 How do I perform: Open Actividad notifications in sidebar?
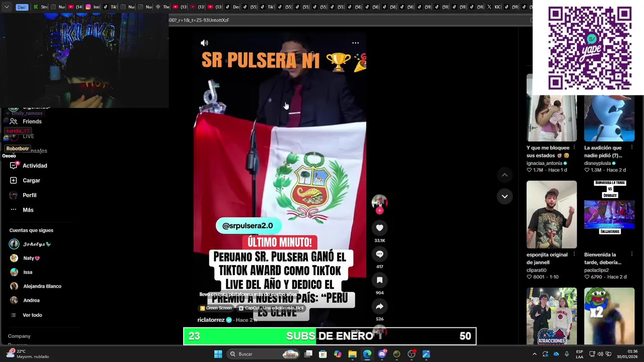29,165
